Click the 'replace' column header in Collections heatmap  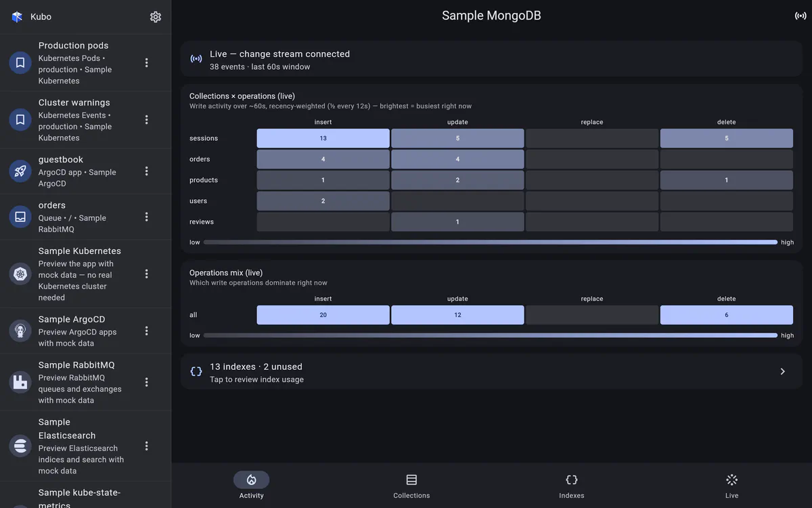592,122
